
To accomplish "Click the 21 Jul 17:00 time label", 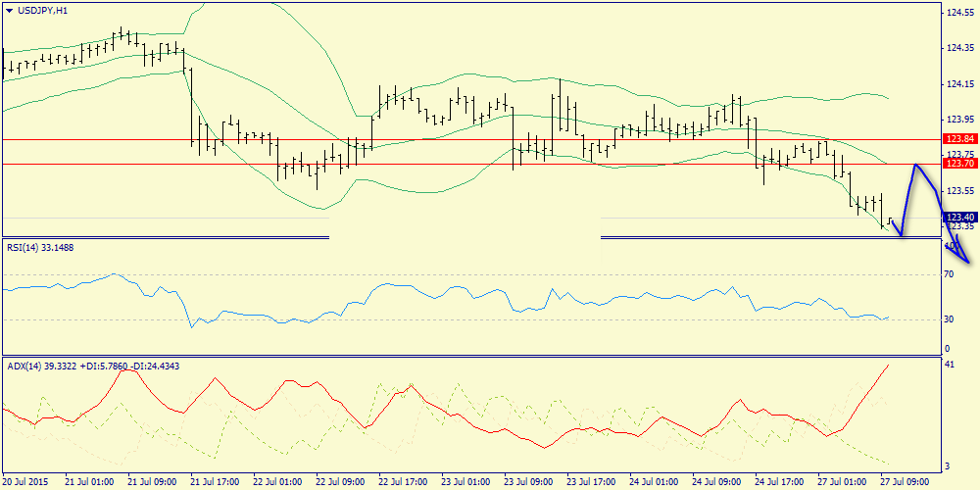I will (x=215, y=482).
